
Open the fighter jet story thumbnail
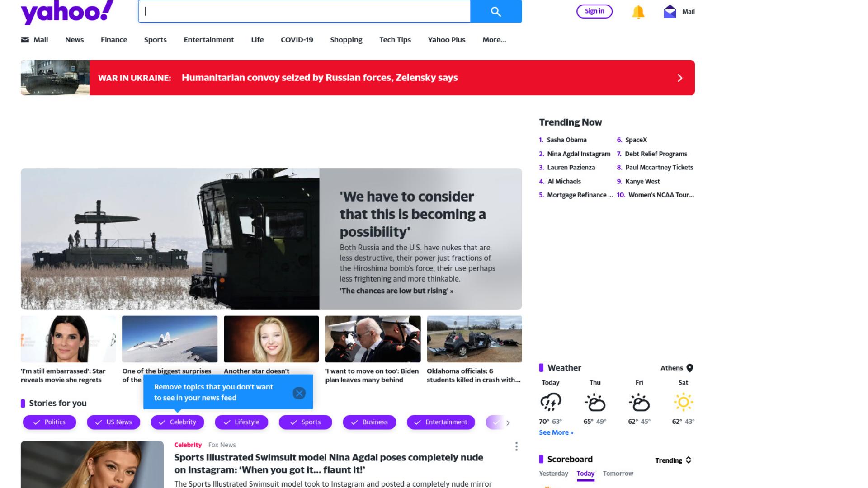click(170, 339)
